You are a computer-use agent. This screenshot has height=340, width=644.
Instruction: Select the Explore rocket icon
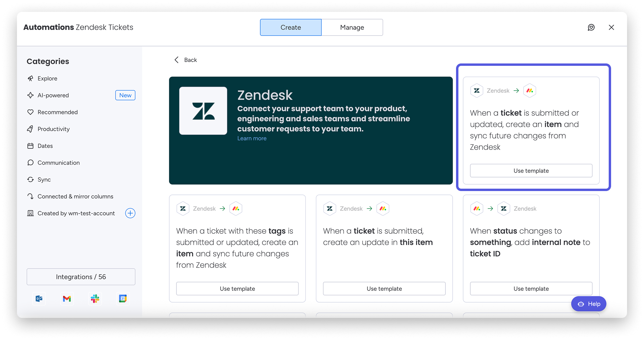pyautogui.click(x=31, y=78)
